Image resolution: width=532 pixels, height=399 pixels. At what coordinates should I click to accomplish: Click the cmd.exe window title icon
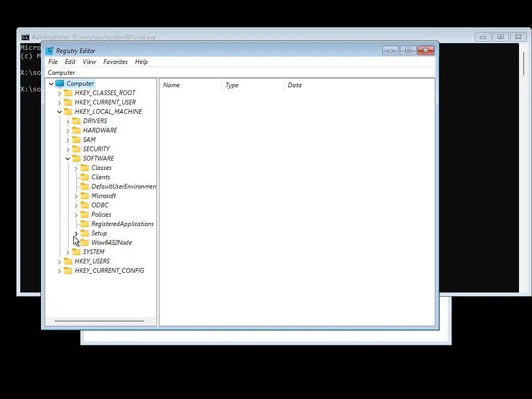pyautogui.click(x=25, y=37)
